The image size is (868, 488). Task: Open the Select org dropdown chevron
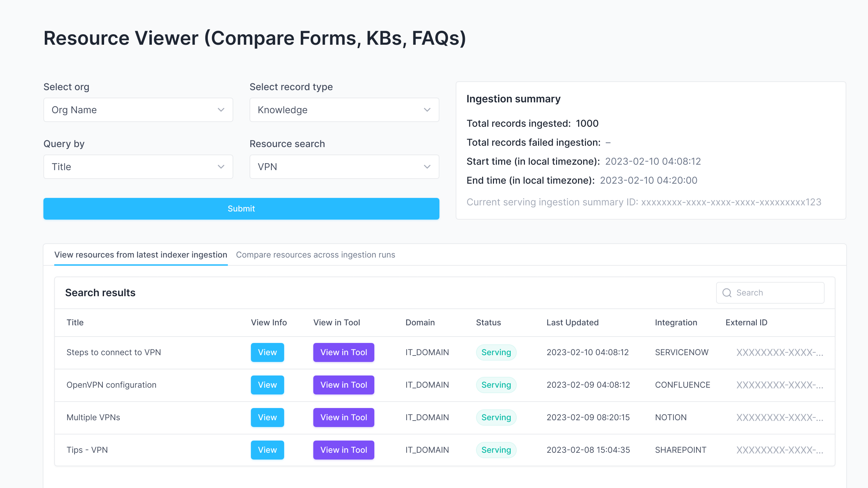pyautogui.click(x=221, y=109)
